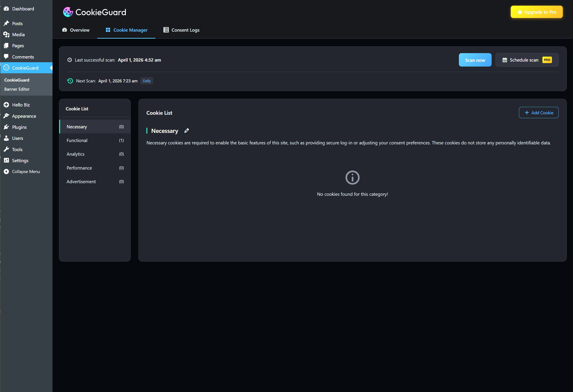
Task: Collapse the admin menu
Action: click(x=21, y=171)
